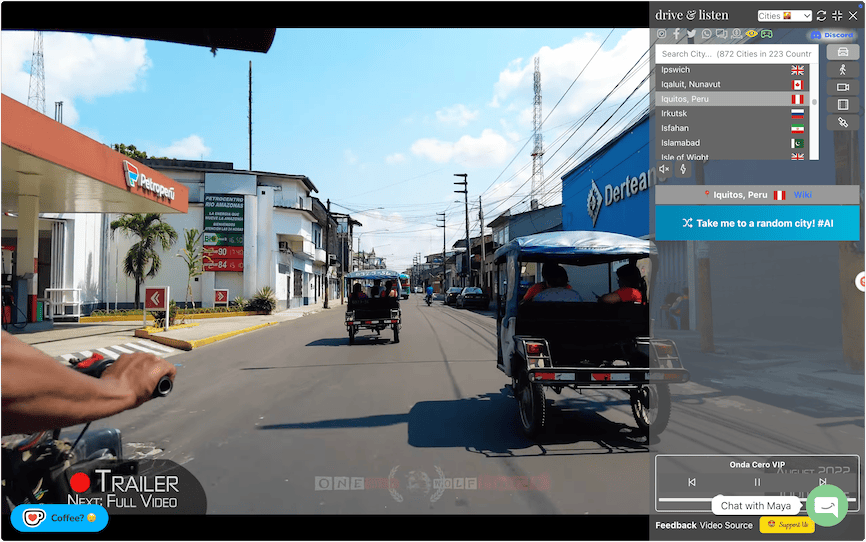Screen dimensions: 866x542
Task: Click the yellow Support Us button
Action: [x=787, y=525]
